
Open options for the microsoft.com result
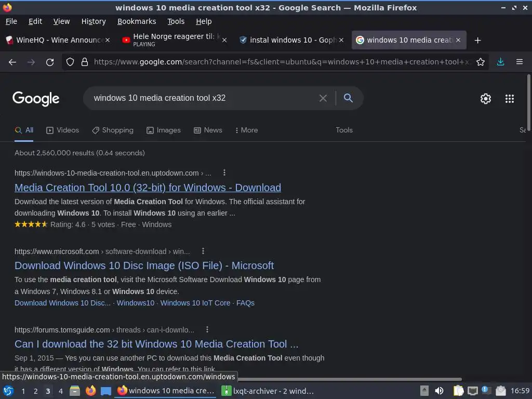point(203,251)
